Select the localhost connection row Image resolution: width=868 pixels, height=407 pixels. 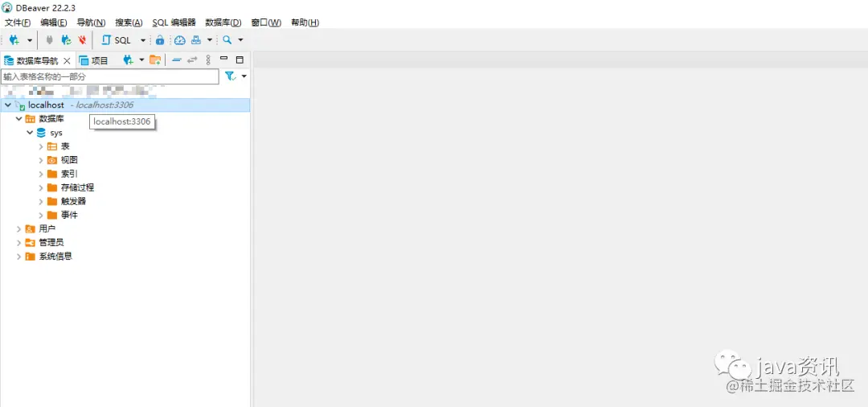click(125, 105)
